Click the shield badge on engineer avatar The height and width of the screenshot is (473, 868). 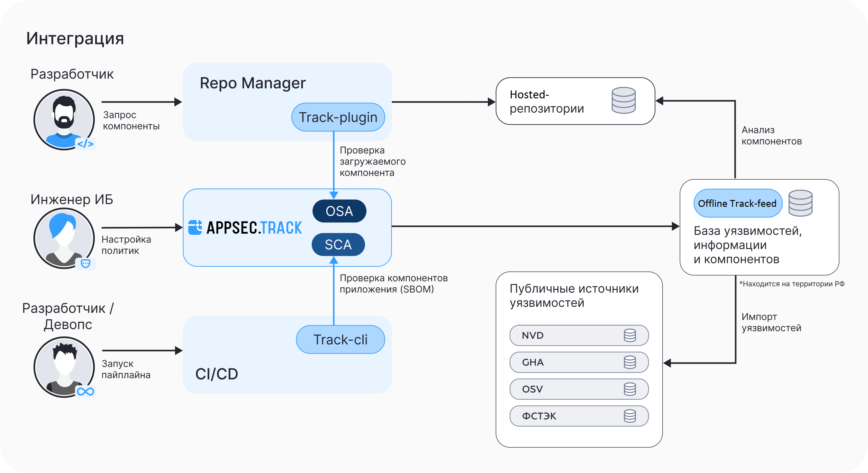coord(86,264)
